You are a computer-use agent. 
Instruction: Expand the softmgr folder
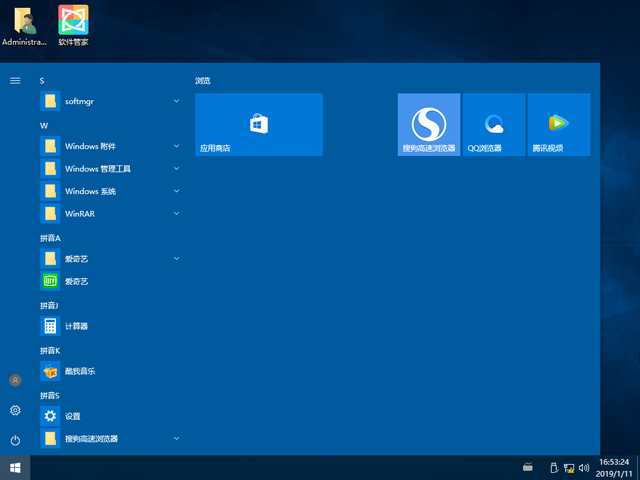176,101
